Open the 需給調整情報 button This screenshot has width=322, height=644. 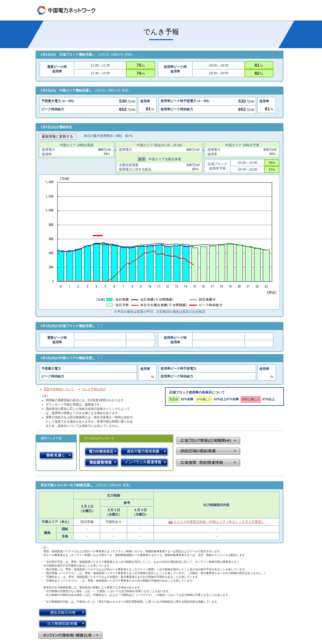(x=101, y=462)
